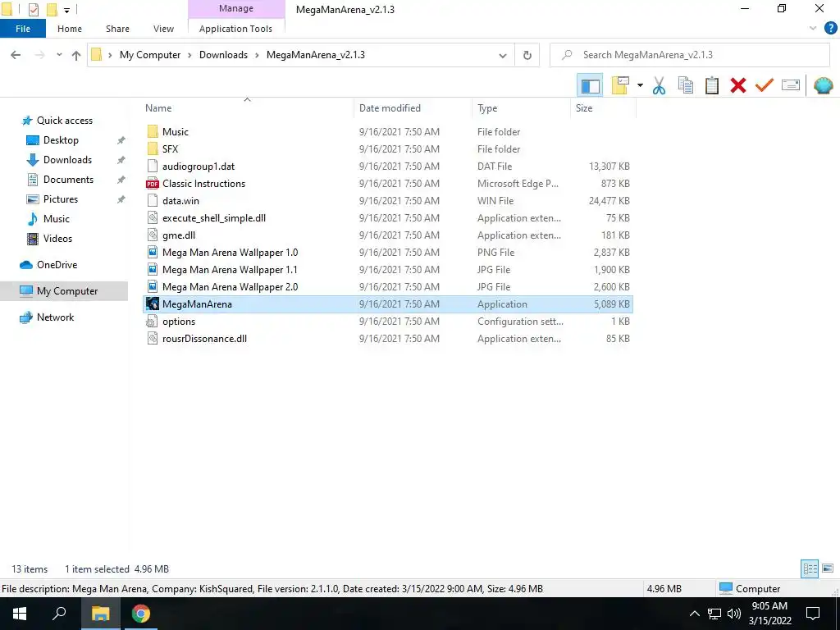
Task: Click the new folder toolbar icon
Action: tap(620, 85)
